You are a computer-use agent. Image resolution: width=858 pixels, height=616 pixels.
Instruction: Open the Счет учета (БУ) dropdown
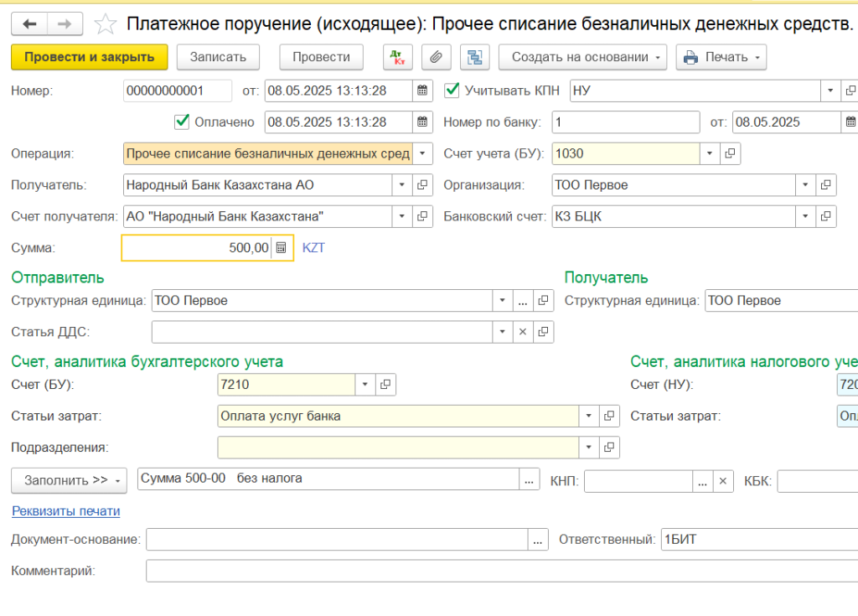710,153
